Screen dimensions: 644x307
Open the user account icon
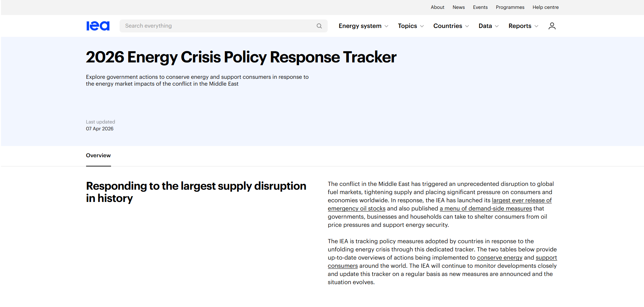(552, 26)
